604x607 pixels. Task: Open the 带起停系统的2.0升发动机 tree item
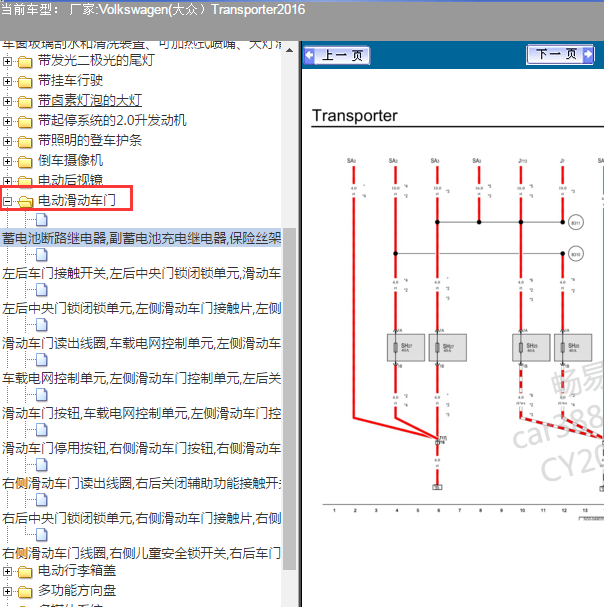coord(112,120)
